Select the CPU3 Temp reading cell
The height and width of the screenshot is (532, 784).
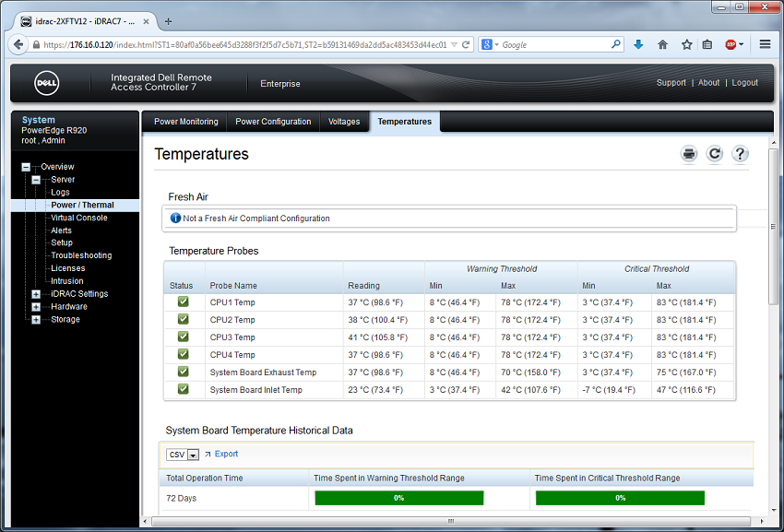tap(384, 337)
